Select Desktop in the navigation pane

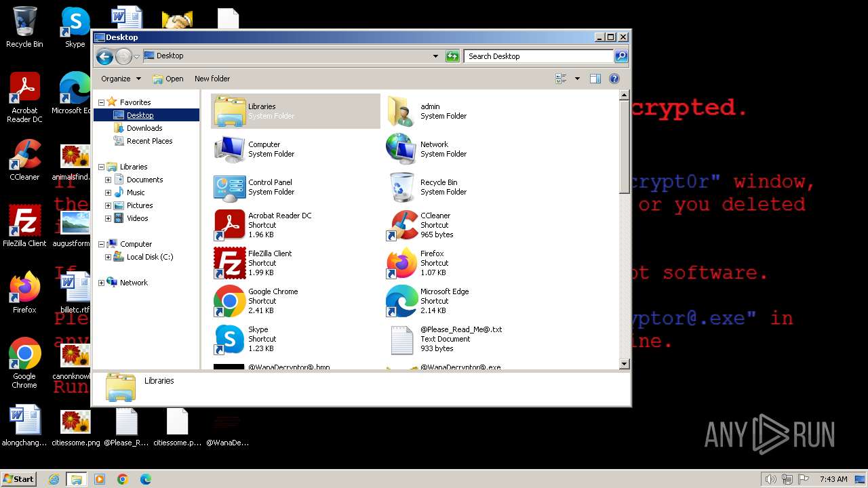click(x=140, y=115)
